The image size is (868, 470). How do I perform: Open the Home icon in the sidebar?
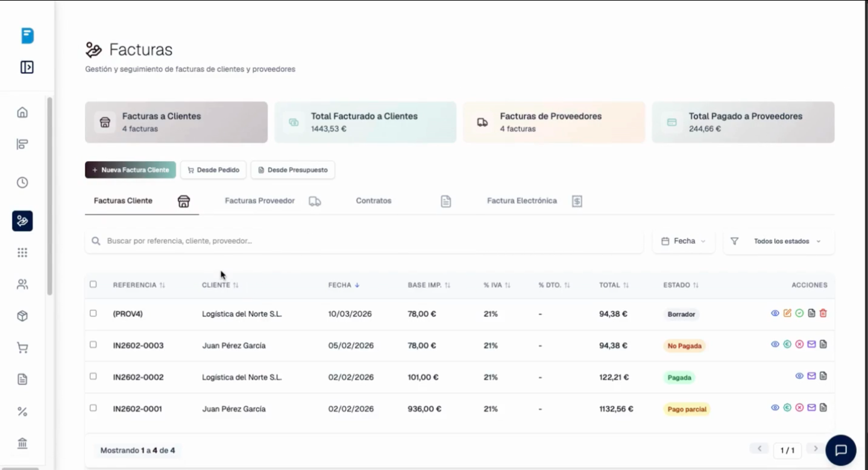22,112
